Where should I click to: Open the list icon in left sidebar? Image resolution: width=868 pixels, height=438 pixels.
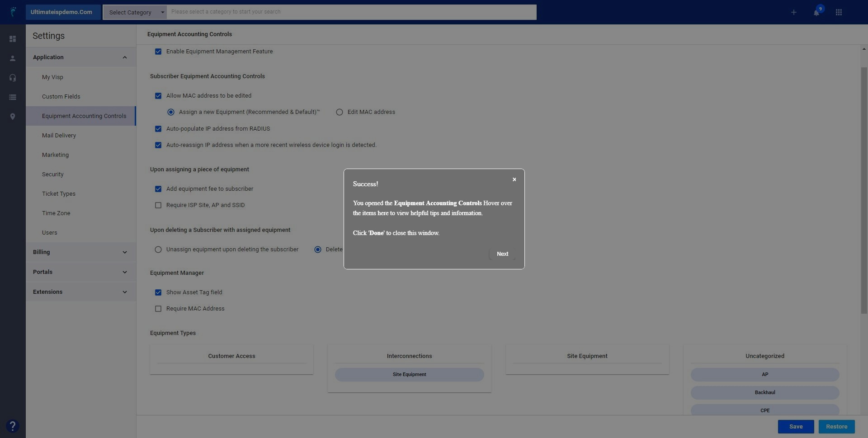(13, 97)
